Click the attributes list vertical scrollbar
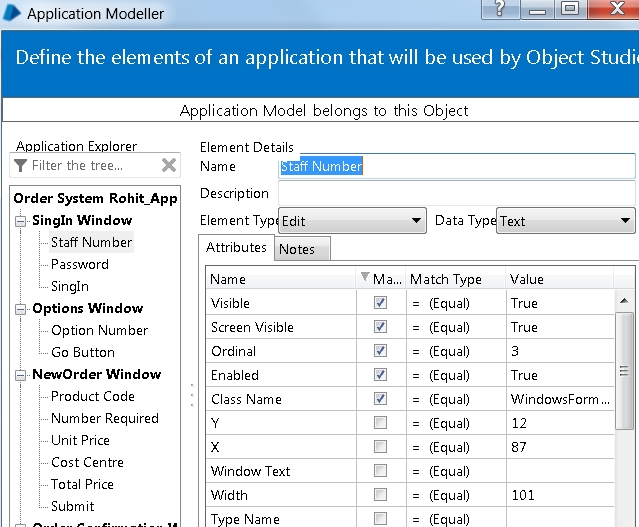This screenshot has height=527, width=639. pos(623,370)
